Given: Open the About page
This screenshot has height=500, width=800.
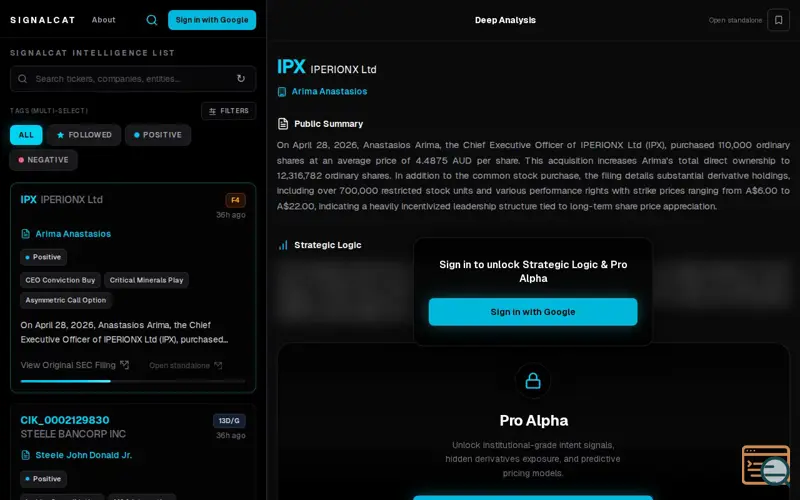Looking at the screenshot, I should pyautogui.click(x=104, y=20).
